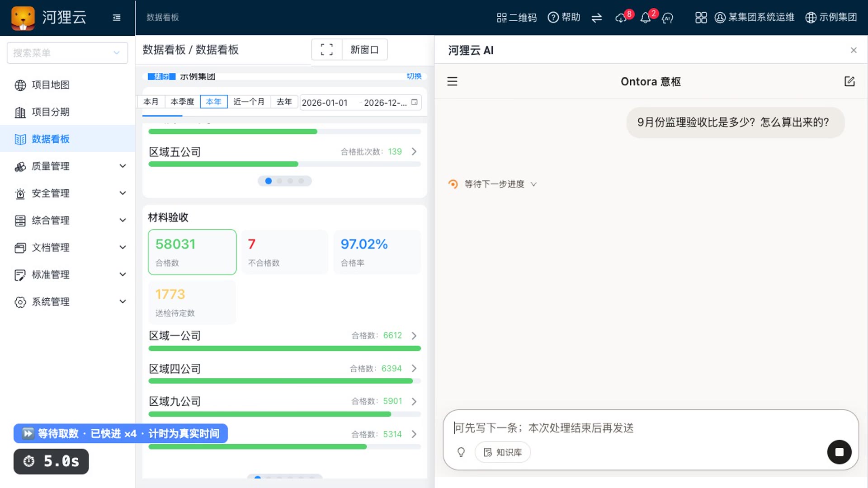Open the 帮助 help menu

click(x=564, y=18)
